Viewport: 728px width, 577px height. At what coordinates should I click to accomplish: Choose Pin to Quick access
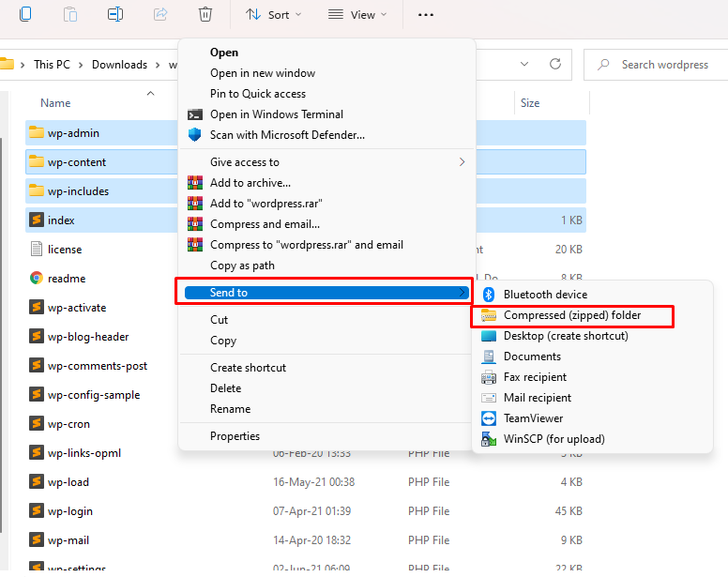(x=326, y=94)
